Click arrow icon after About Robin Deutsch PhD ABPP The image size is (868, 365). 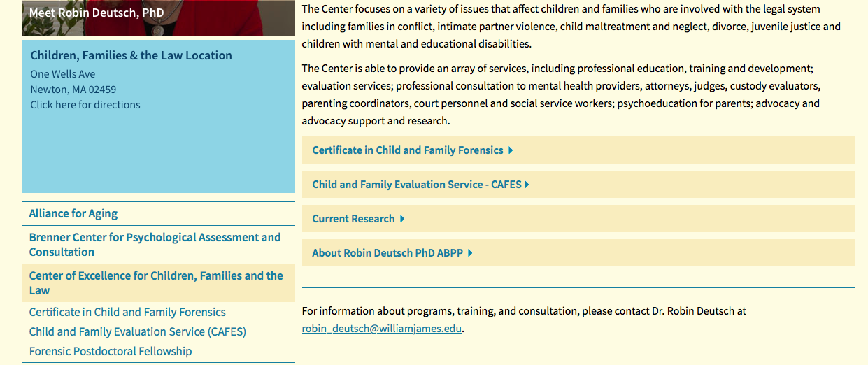(x=470, y=253)
